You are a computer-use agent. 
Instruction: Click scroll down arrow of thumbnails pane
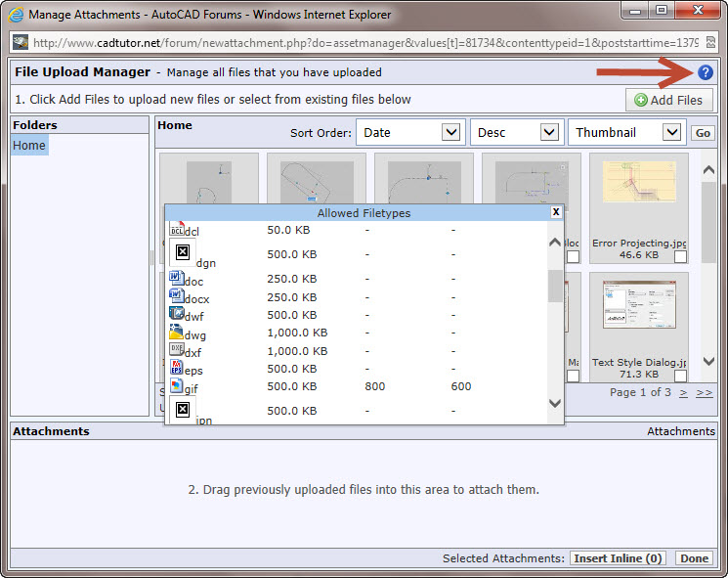coord(708,361)
